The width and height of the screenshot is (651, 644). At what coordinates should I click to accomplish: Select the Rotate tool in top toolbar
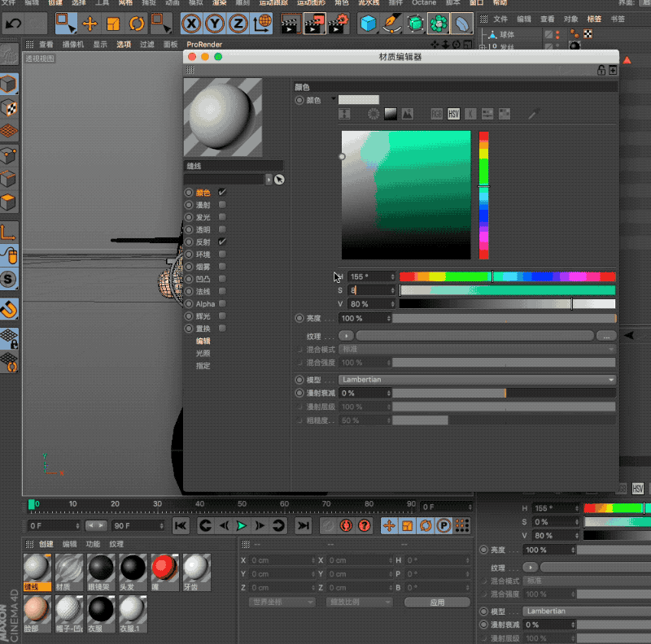[136, 24]
